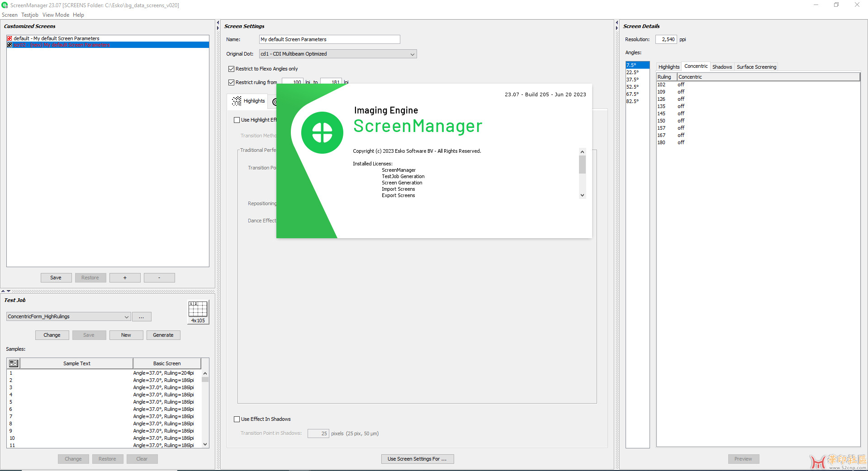Screen dimensions: 868x471
Task: Click the samples list scroll up arrow
Action: (x=205, y=373)
